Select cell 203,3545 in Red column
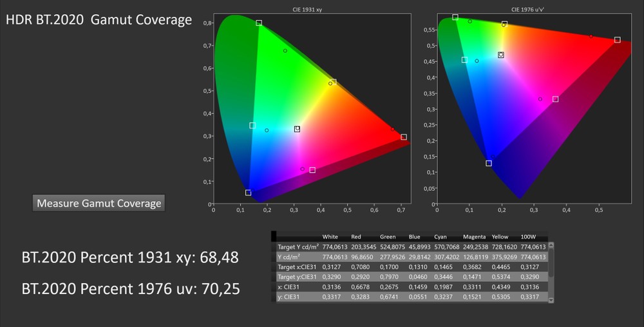644x327 pixels. click(x=363, y=247)
